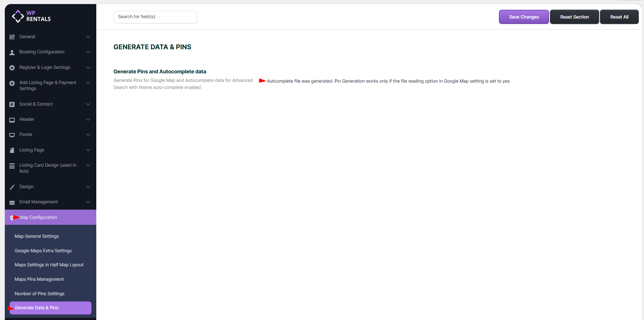Click the Design pencil icon
The height and width of the screenshot is (320, 644).
pos(12,187)
